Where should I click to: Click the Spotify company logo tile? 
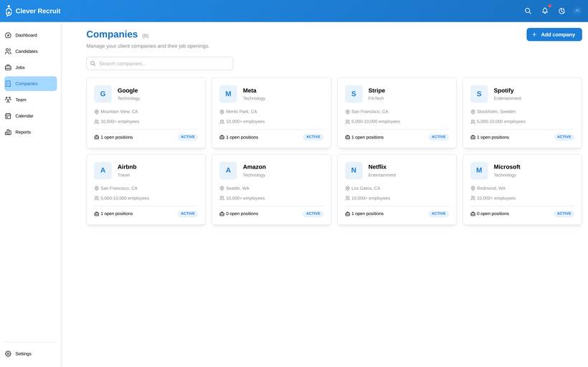pos(479,94)
